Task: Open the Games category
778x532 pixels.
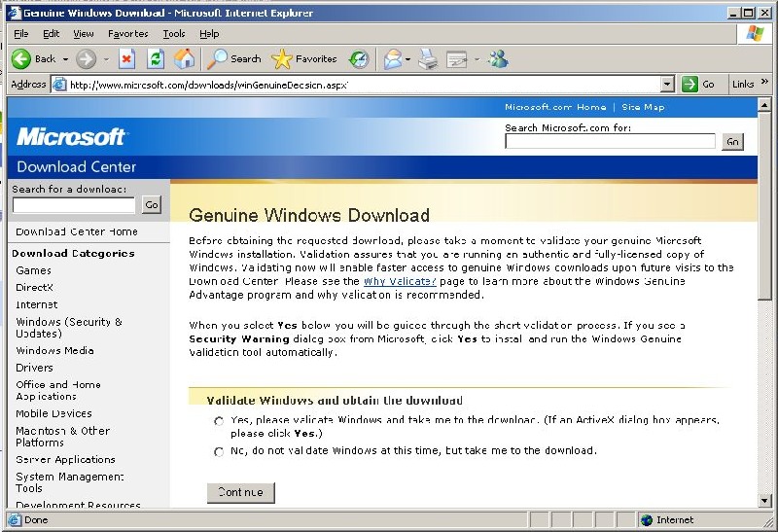Action: click(x=33, y=270)
